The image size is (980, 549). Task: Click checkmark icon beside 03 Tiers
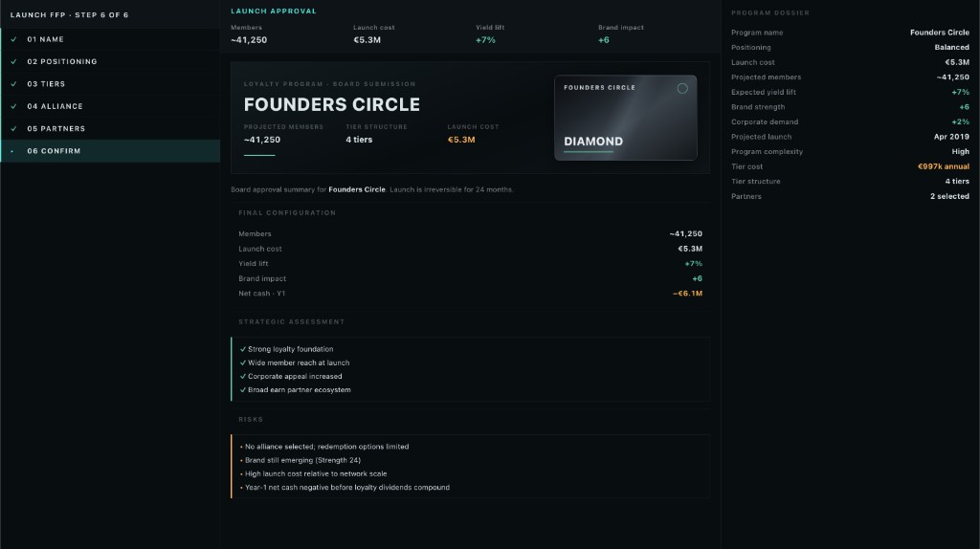13,84
